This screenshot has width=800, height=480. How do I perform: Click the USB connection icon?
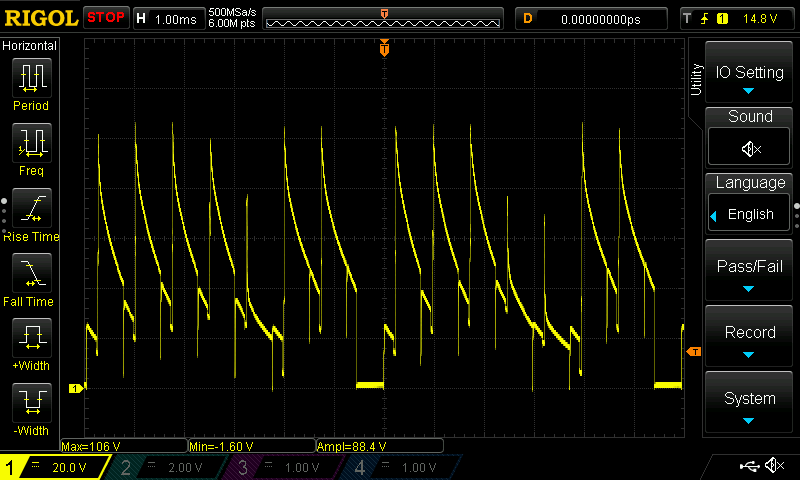coord(749,466)
